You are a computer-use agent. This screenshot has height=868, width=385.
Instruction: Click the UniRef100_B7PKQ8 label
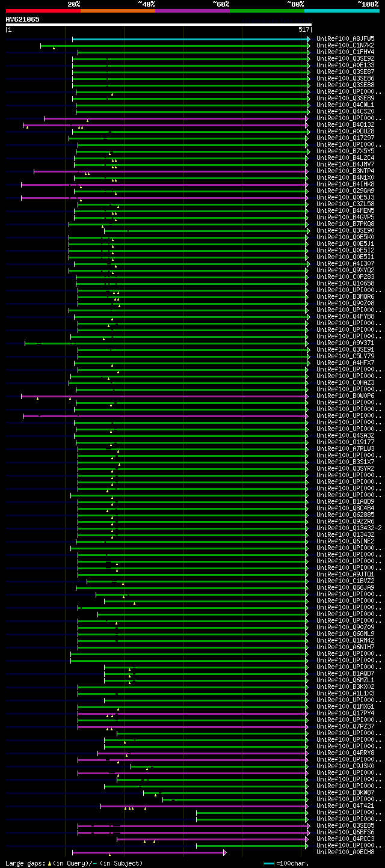click(x=345, y=224)
